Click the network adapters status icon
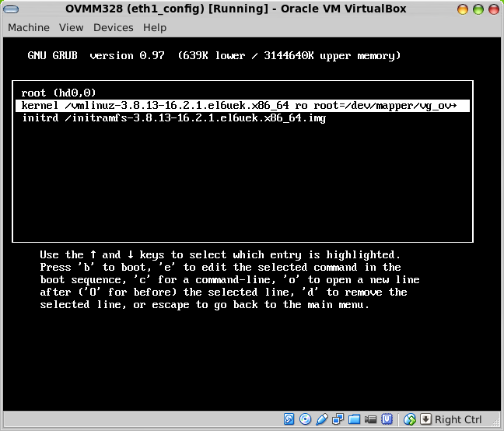 click(x=338, y=419)
